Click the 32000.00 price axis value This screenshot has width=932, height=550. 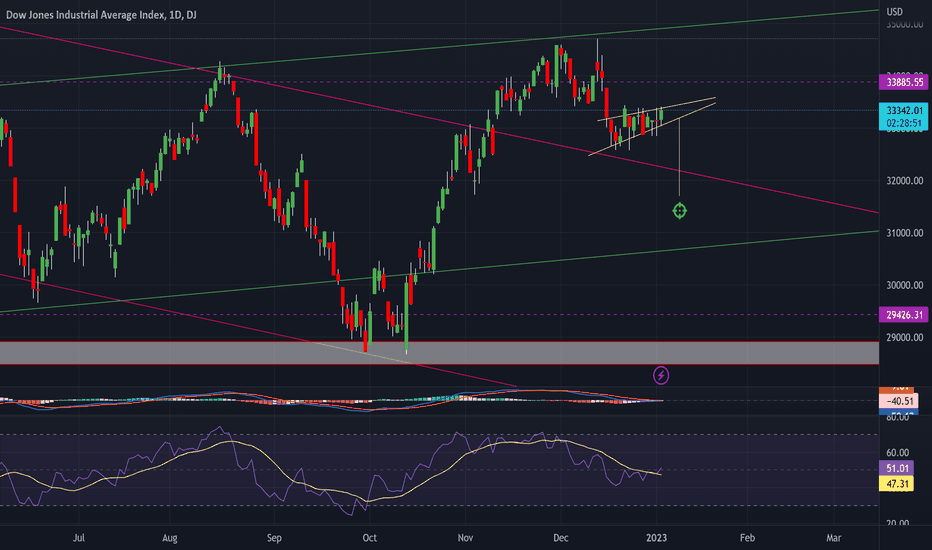click(905, 181)
